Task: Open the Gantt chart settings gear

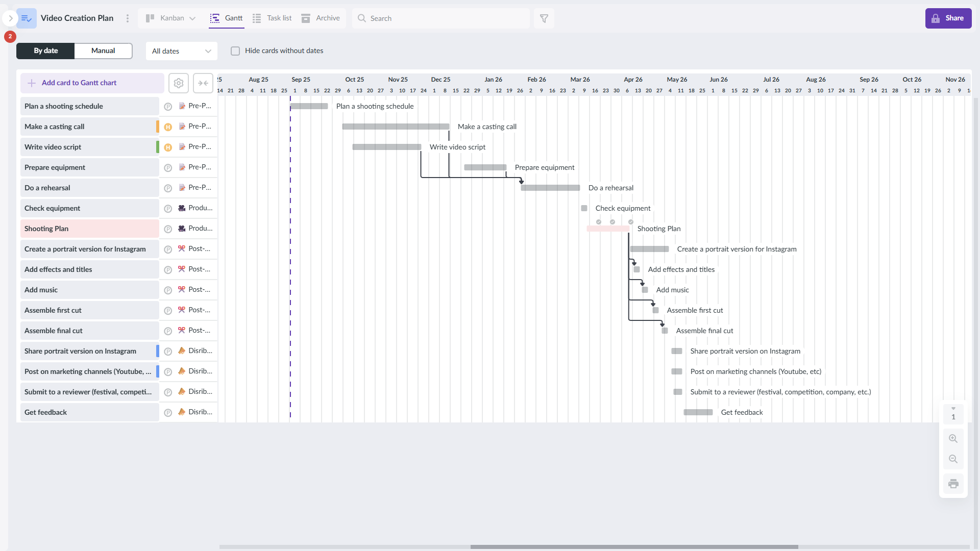Action: 179,83
